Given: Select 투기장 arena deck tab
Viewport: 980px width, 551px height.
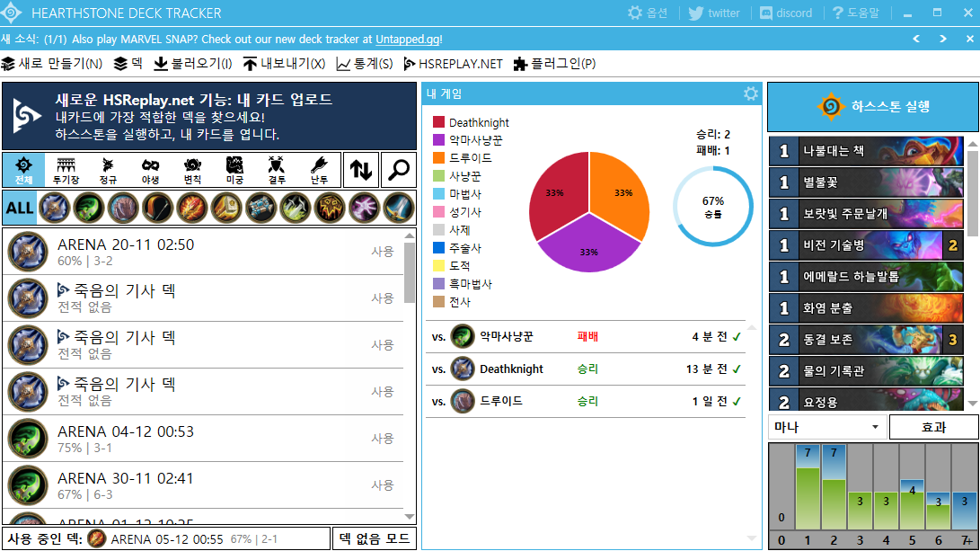Looking at the screenshot, I should tap(66, 170).
